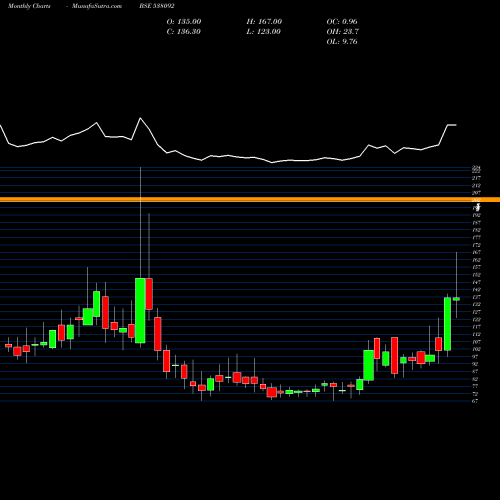Viewport: 500px width, 500px height.
Task: Click the 167 price axis label
Action: pyautogui.click(x=476, y=252)
